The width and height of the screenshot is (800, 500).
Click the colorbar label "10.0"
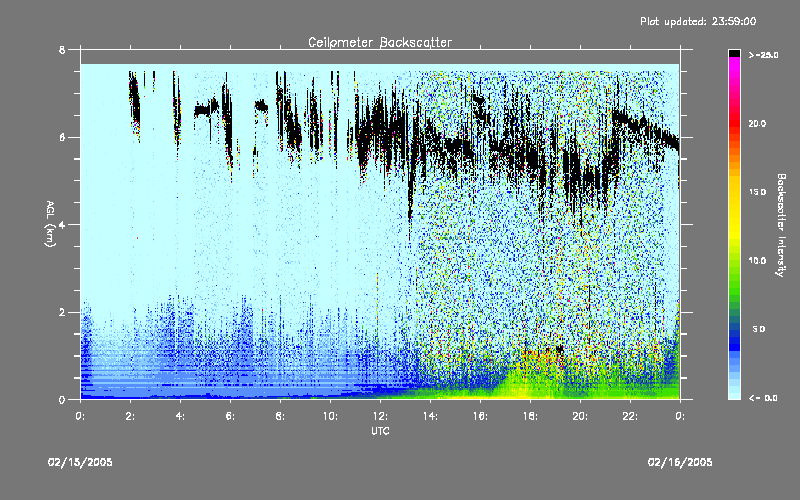[x=757, y=260]
